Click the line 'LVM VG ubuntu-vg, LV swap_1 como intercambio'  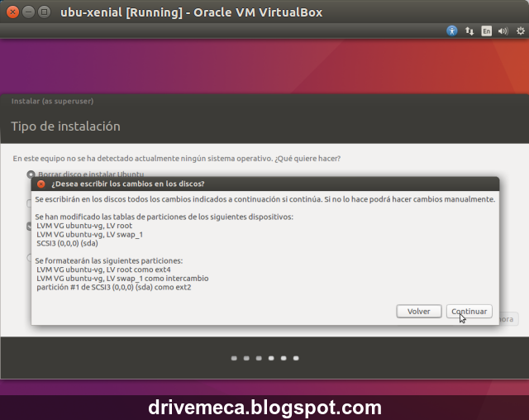(122, 279)
